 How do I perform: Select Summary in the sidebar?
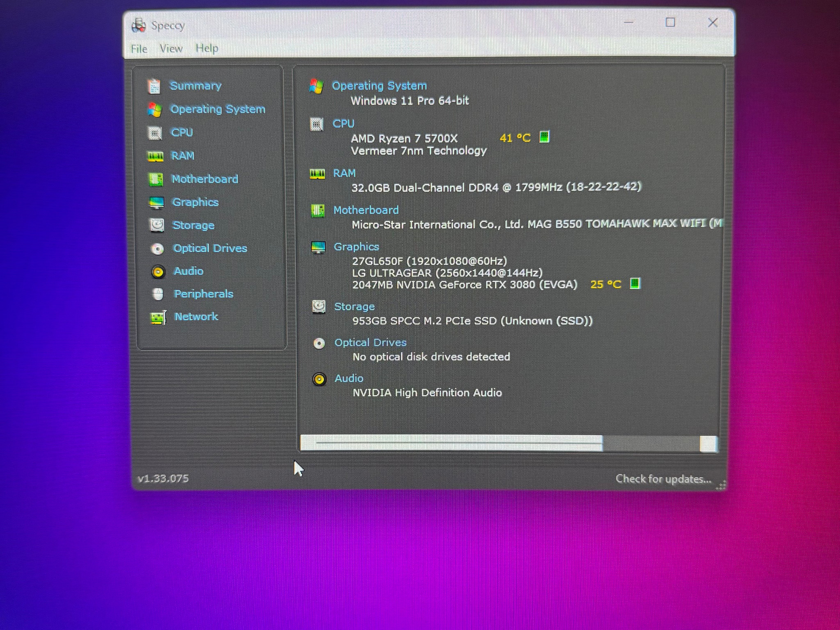tap(196, 86)
